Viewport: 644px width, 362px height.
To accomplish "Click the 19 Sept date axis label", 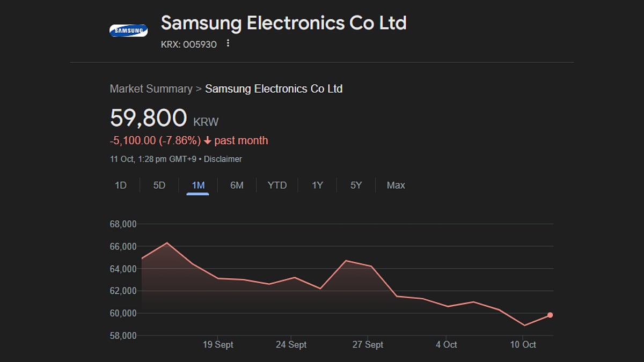I will [217, 345].
